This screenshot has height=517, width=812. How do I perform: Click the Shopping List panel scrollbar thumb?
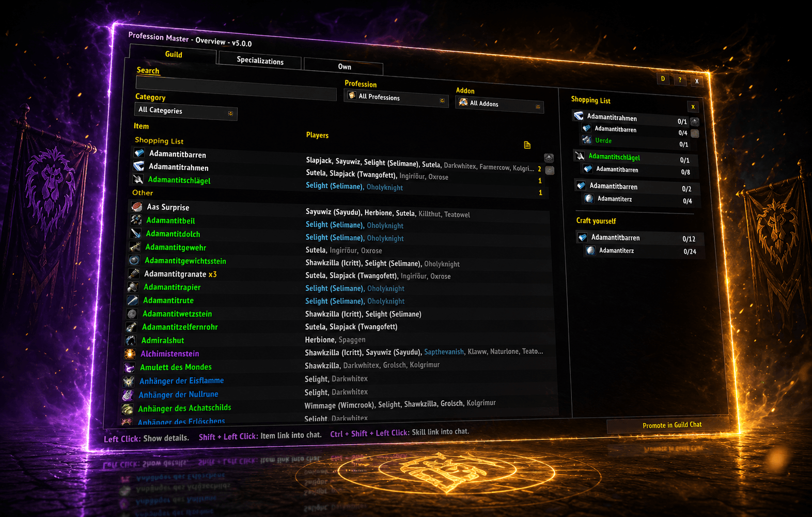(695, 134)
